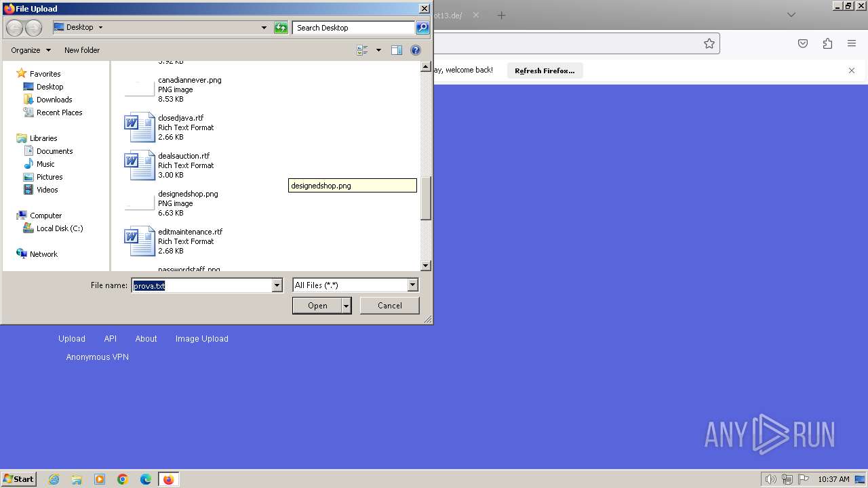Viewport: 868px width, 488px height.
Task: Open Windows Explorer folder from taskbar
Action: [77, 479]
